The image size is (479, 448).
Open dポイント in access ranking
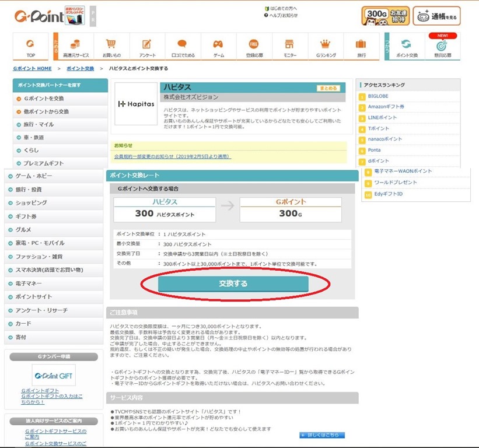tap(379, 161)
